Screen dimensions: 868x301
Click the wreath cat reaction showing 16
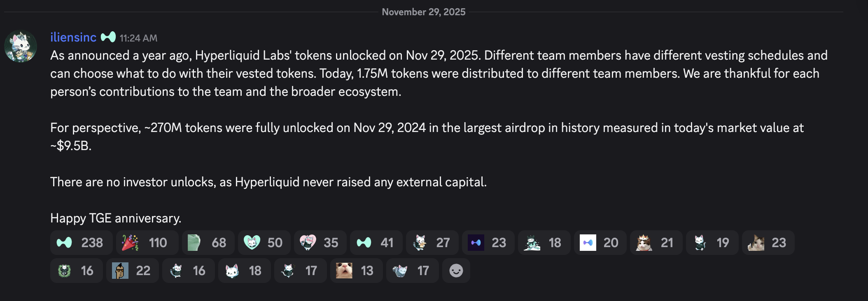(x=76, y=271)
